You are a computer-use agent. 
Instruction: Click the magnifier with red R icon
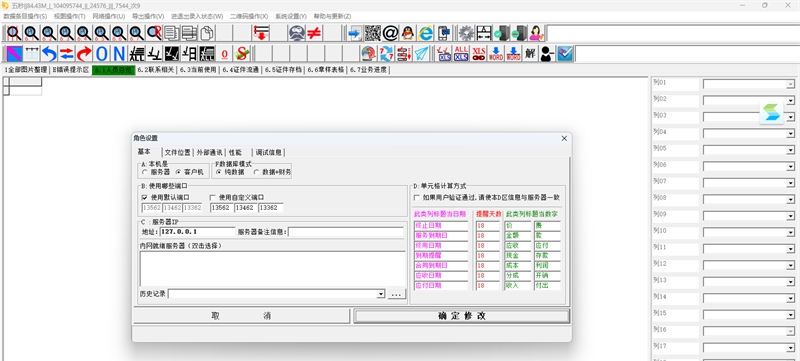click(x=154, y=33)
